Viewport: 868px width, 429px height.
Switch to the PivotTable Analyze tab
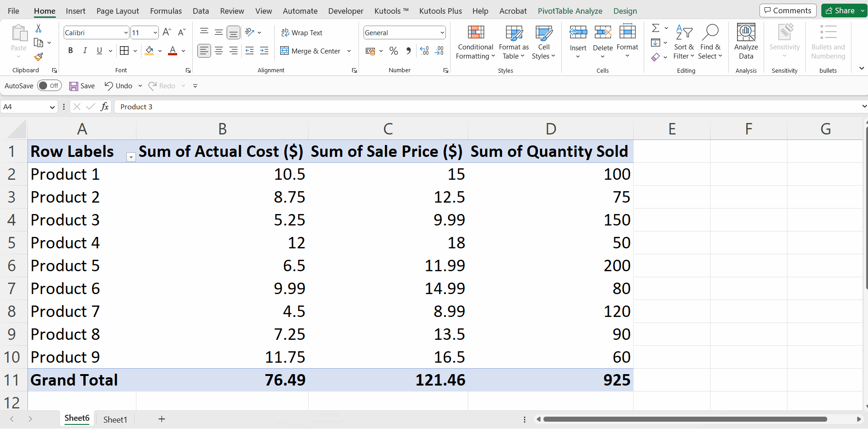570,11
